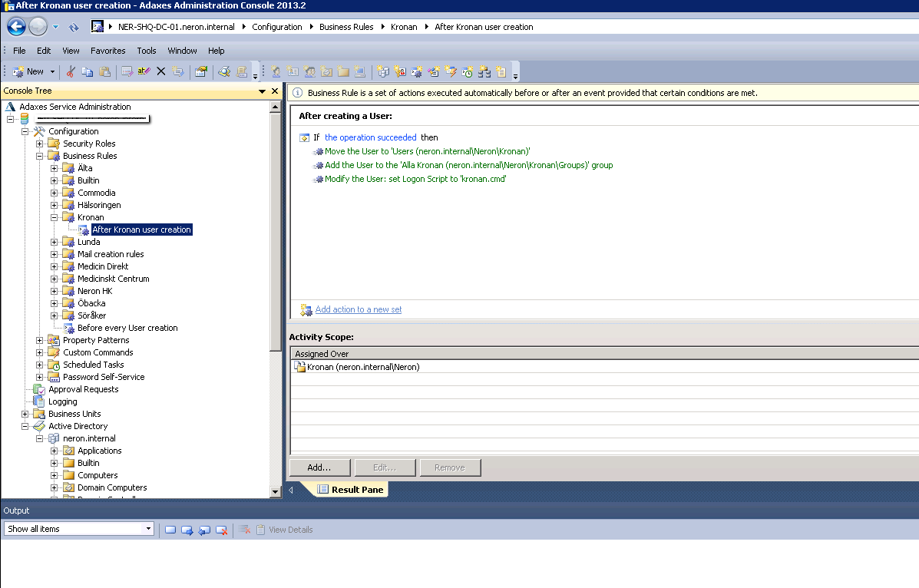The image size is (919, 588).
Task: Click the Edit... button under Activity Scope
Action: 385,467
